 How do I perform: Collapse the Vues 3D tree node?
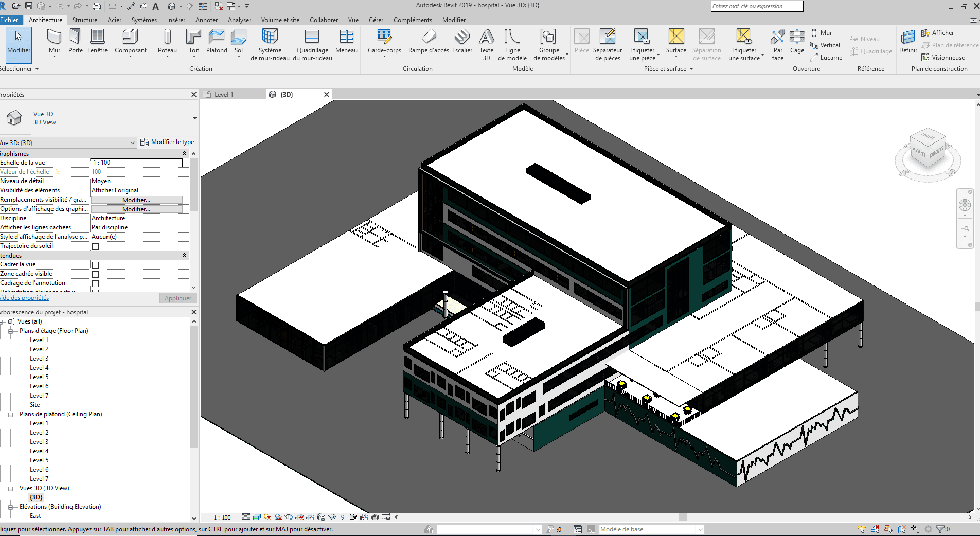coord(10,489)
